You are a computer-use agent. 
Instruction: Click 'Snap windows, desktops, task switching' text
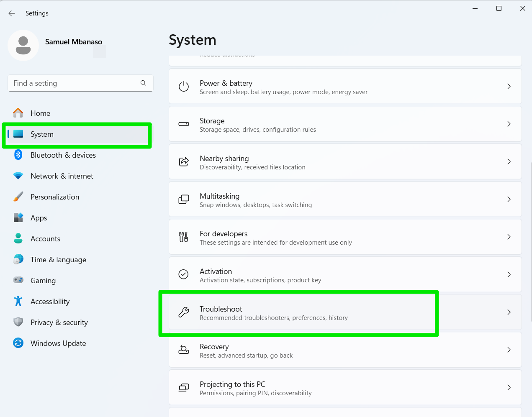click(x=256, y=205)
